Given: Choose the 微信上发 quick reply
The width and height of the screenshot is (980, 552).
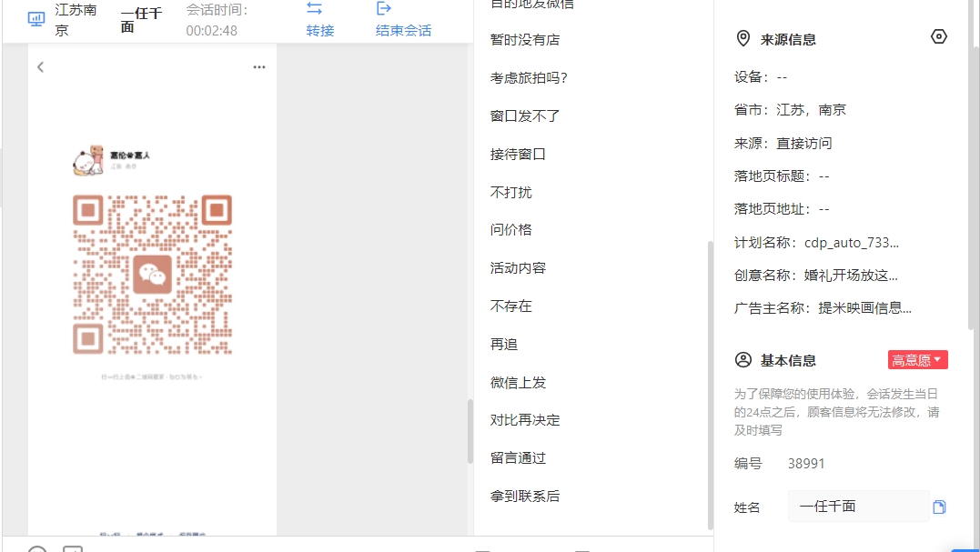Looking at the screenshot, I should [x=518, y=382].
